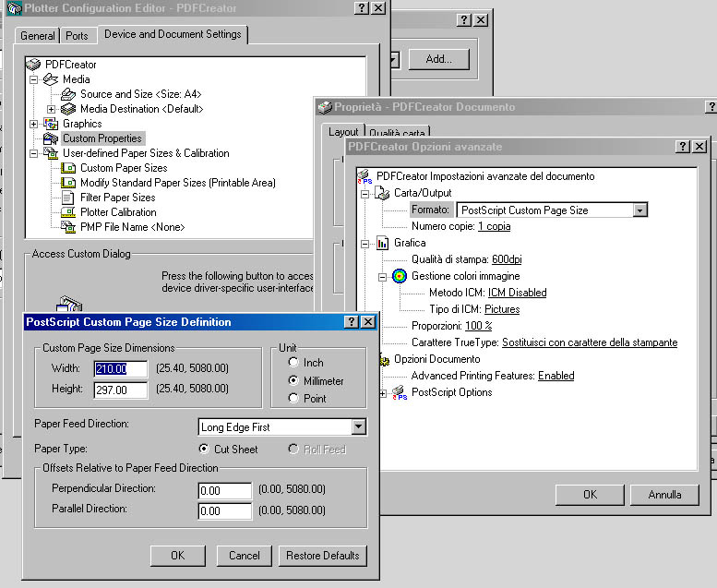This screenshot has height=588, width=717.
Task: Click the Gestione colori immagine color wheel icon
Action: coord(400,276)
